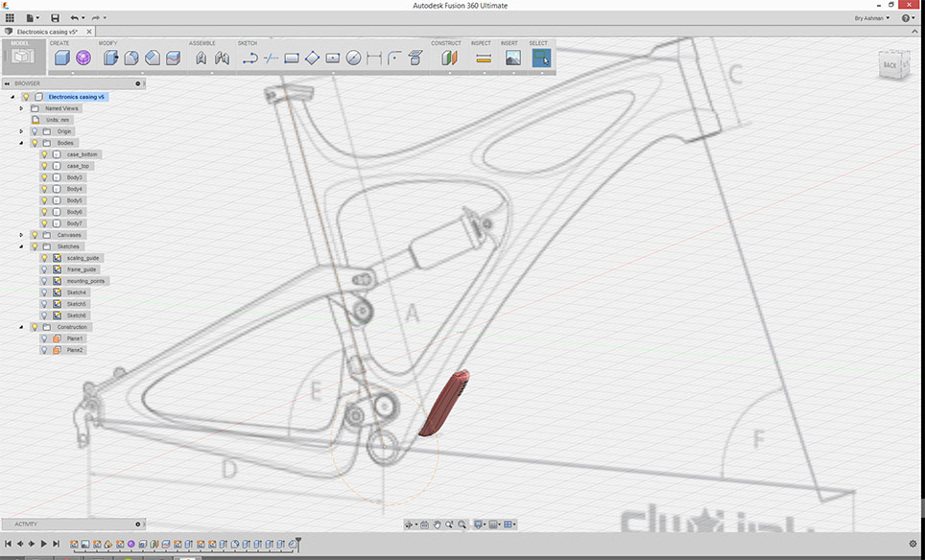Select the diamond-shaped rectangle sketch tool
Viewport: 925px width, 560px height.
tap(312, 58)
